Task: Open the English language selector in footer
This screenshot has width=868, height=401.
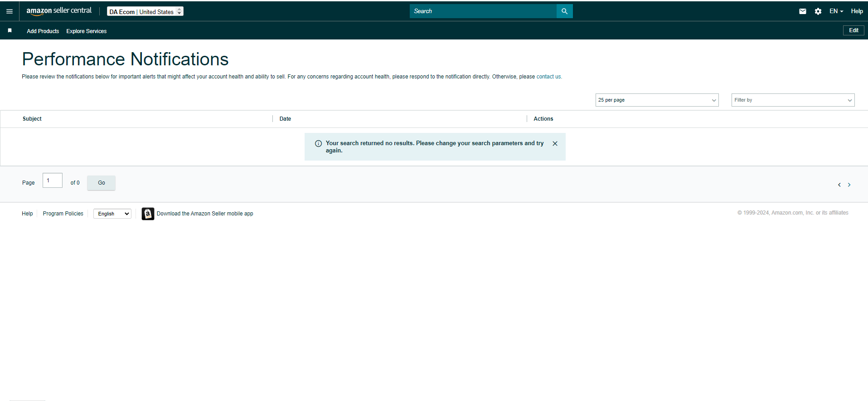Action: [112, 214]
